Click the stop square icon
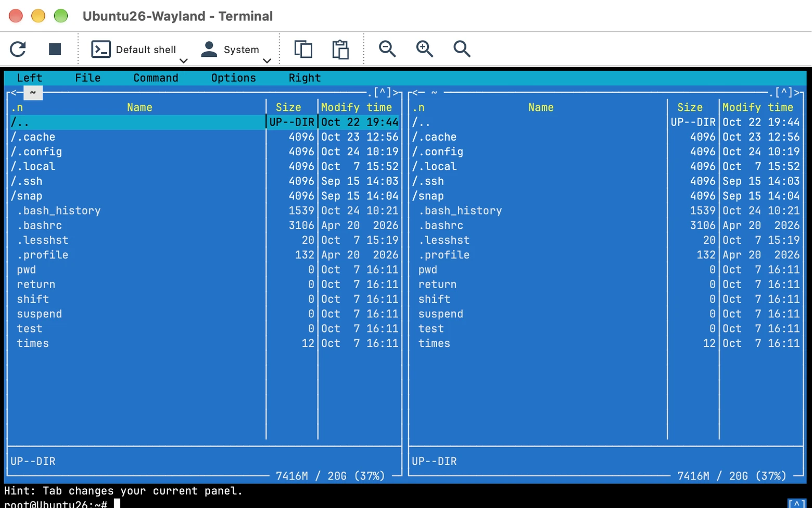Image resolution: width=812 pixels, height=508 pixels. 55,49
